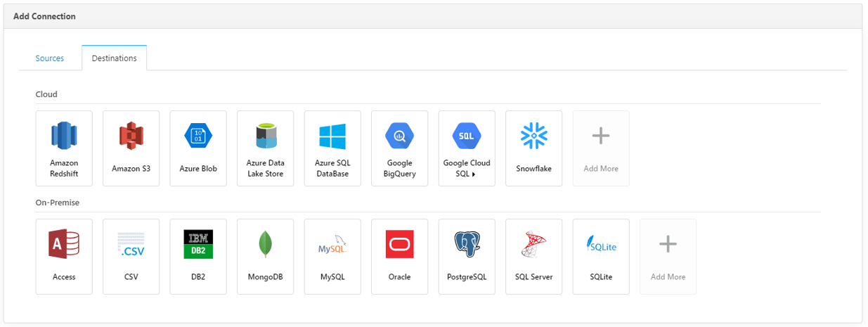
Task: Click Add More in Cloud section
Action: pos(601,148)
